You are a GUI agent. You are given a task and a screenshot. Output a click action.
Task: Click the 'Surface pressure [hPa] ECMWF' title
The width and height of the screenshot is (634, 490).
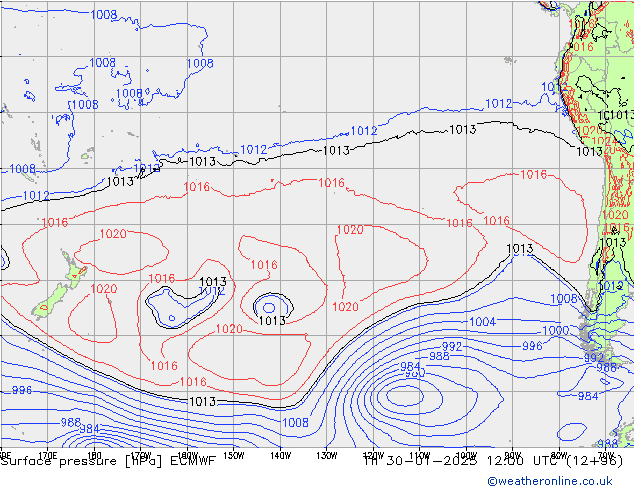point(108,461)
